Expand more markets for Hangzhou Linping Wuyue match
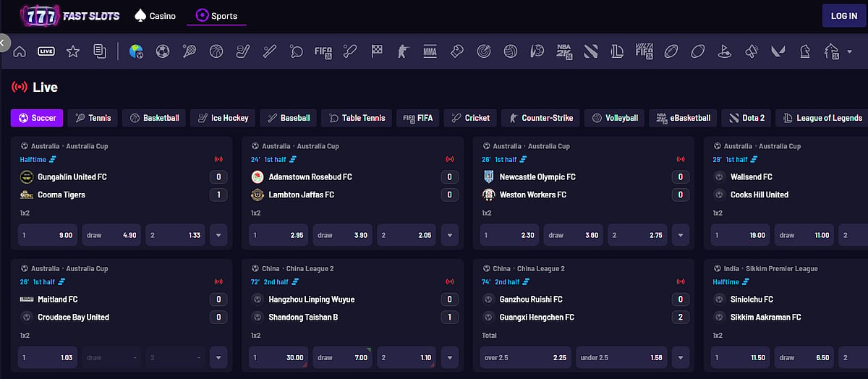Screen dimensions: 868x379 [449, 357]
